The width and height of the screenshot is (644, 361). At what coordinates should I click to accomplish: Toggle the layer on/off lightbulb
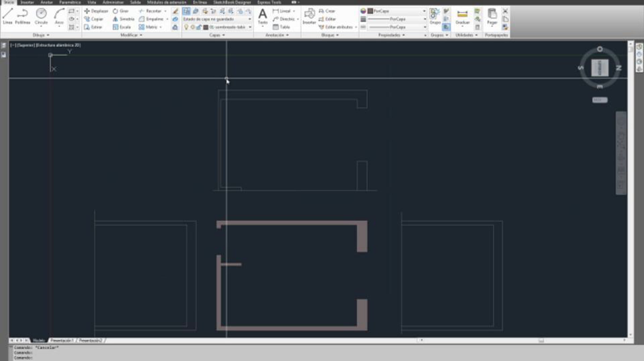click(186, 27)
